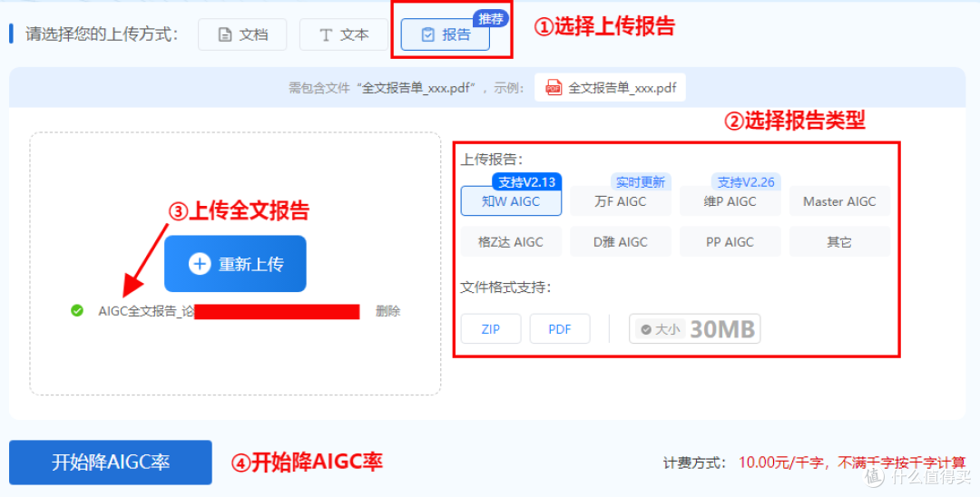Click the document icon on 文档 tab
Image resolution: width=980 pixels, height=497 pixels.
pyautogui.click(x=224, y=35)
